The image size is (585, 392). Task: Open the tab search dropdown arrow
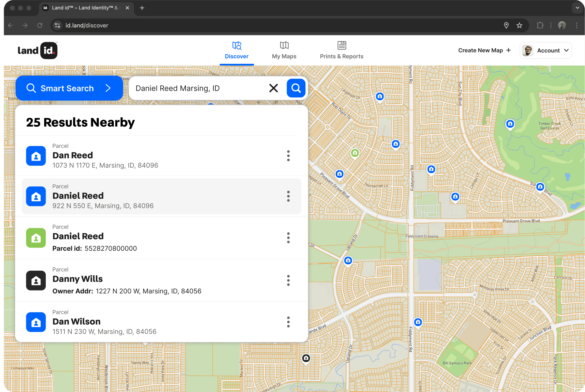pos(577,8)
